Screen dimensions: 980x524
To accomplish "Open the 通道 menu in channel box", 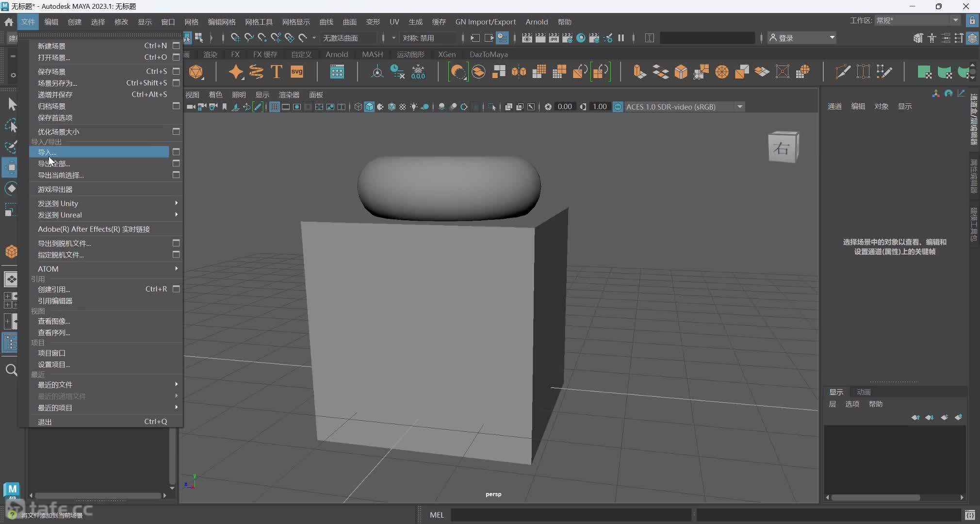I will click(834, 106).
